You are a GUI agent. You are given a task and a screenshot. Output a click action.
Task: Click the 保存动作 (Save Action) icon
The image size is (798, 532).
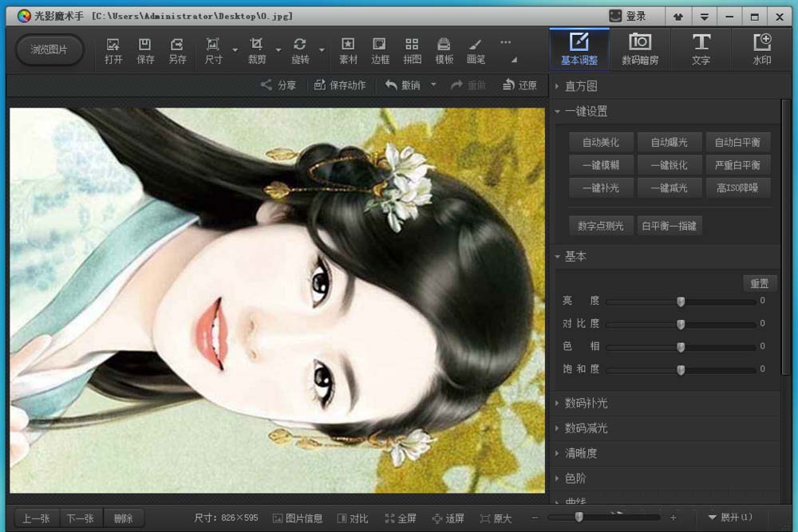[x=320, y=85]
